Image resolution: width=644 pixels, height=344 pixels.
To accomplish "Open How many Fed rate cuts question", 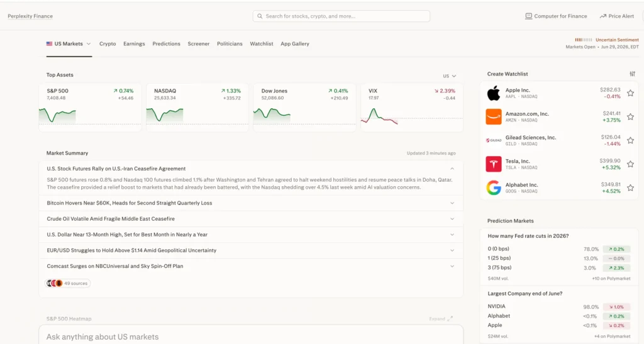I will (x=528, y=236).
